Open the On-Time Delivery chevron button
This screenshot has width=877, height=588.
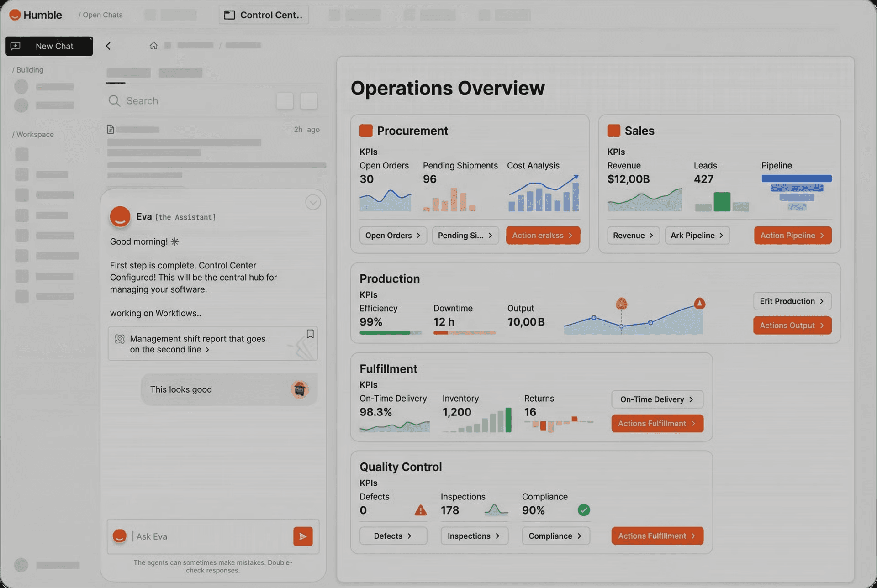pos(657,399)
